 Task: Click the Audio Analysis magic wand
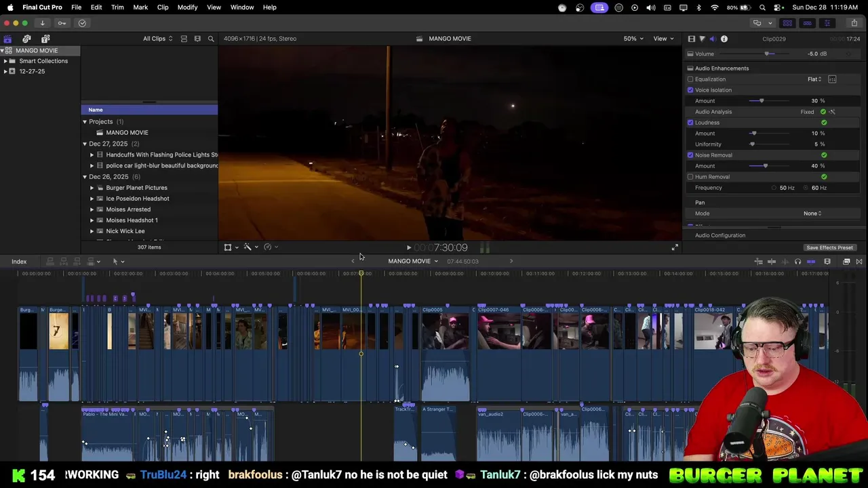coord(832,112)
